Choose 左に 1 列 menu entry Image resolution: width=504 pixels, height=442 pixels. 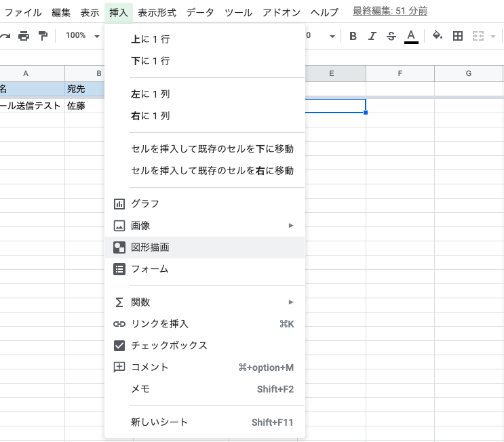tap(205, 94)
